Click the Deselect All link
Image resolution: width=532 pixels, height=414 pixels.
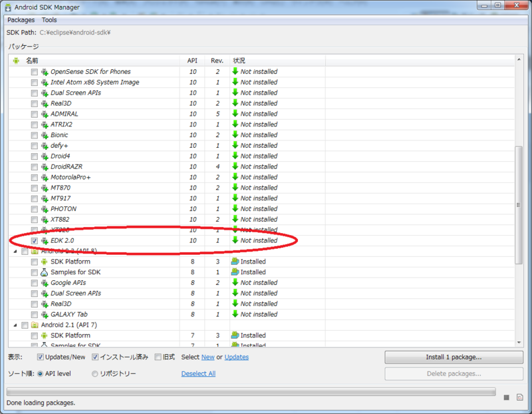coord(198,373)
